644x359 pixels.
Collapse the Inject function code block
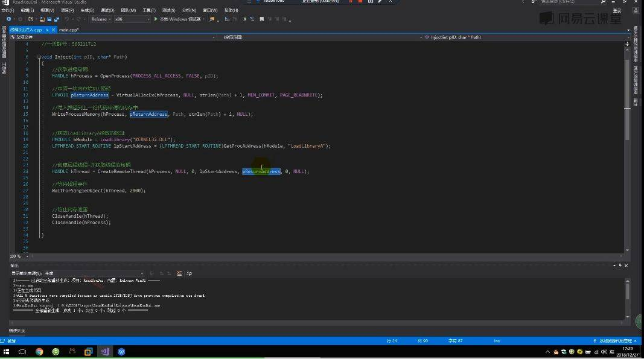[x=38, y=57]
